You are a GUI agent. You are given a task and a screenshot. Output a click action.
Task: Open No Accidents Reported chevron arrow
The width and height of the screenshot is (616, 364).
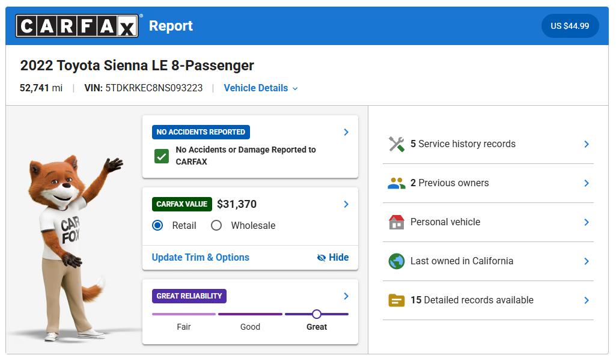(x=346, y=132)
